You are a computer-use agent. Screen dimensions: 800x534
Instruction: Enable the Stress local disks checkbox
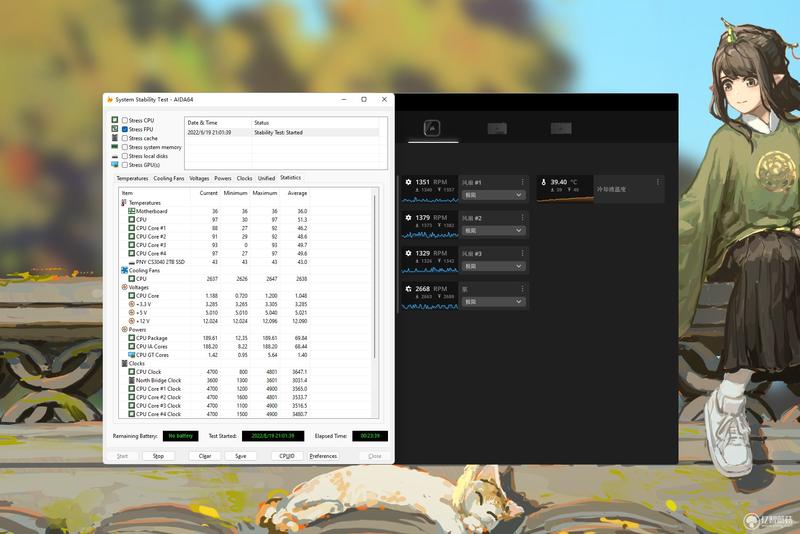[125, 156]
